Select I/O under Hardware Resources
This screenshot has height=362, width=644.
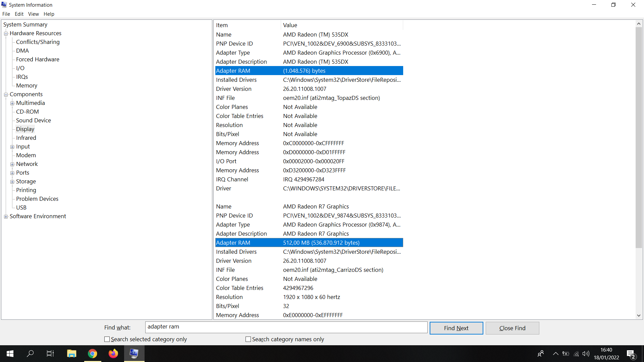click(20, 68)
